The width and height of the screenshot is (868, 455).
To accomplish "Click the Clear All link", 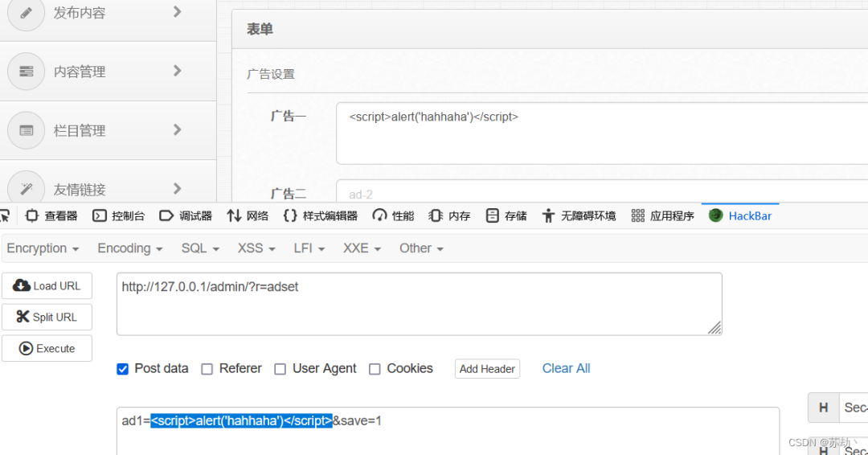I will point(567,369).
